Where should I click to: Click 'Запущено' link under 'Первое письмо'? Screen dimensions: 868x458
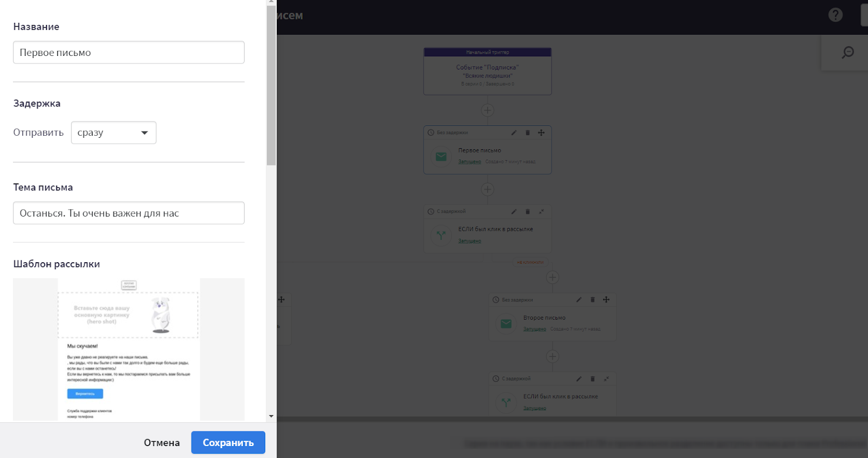point(469,162)
